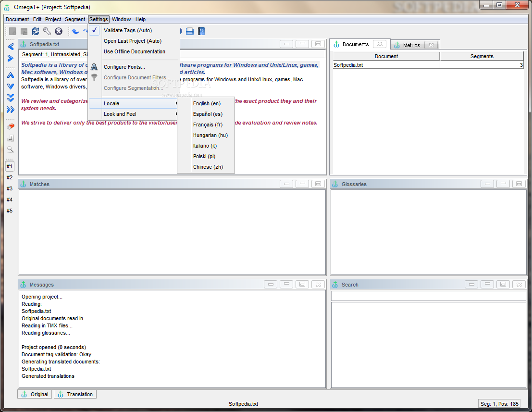This screenshot has height=412, width=532.
Task: Click the help book icon with question mark
Action: click(x=201, y=31)
